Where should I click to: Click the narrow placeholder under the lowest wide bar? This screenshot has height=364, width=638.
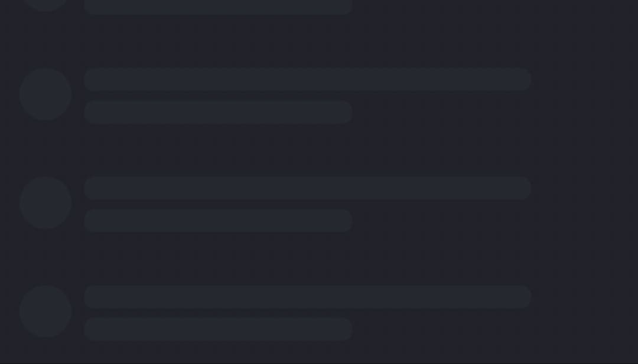tap(218, 329)
